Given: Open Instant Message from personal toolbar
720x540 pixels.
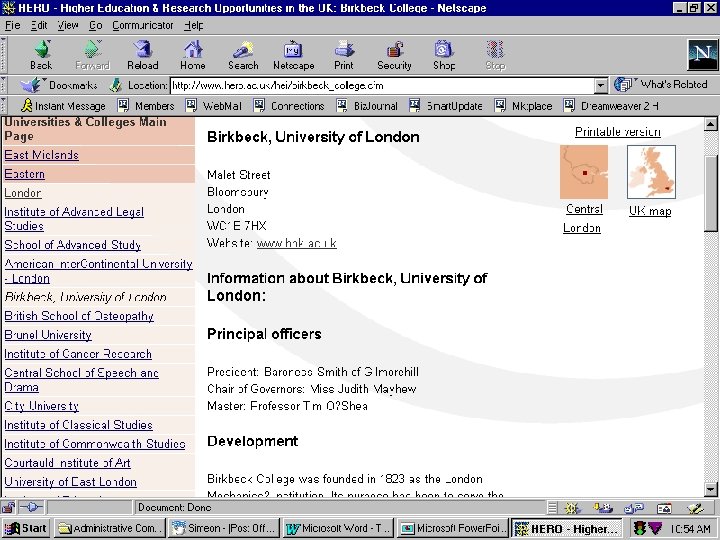Looking at the screenshot, I should (x=64, y=106).
